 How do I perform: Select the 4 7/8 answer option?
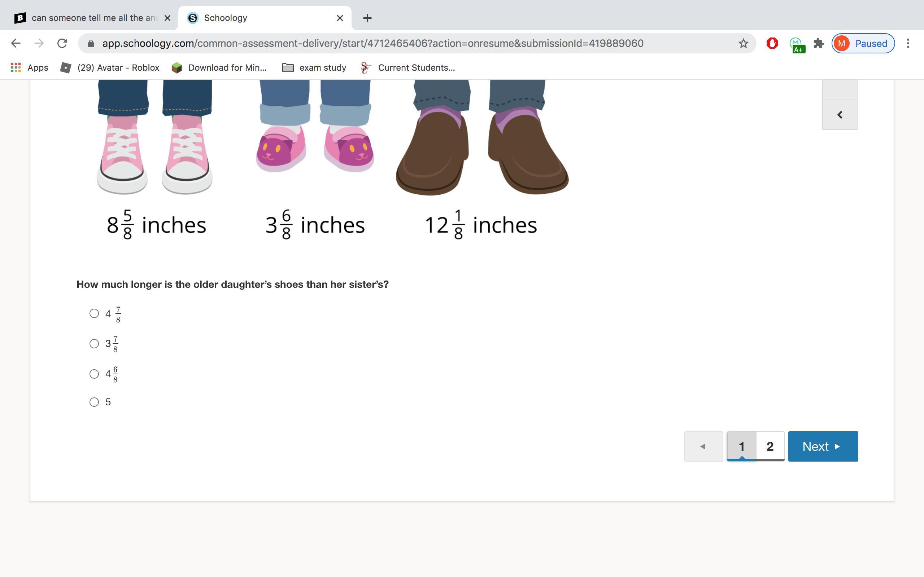pyautogui.click(x=94, y=314)
